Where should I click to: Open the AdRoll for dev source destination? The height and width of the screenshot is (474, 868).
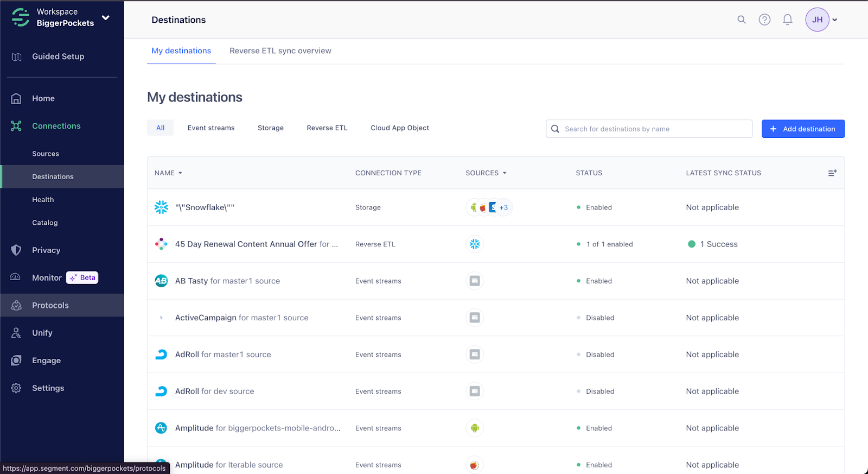214,391
